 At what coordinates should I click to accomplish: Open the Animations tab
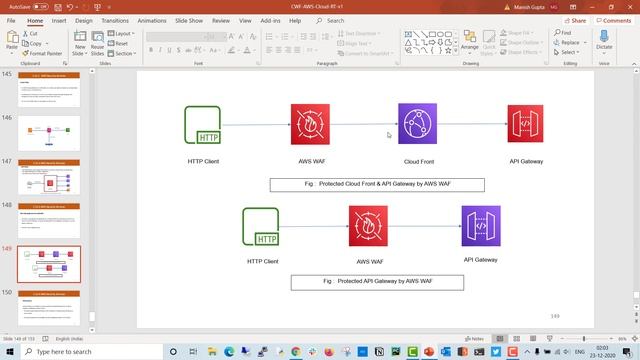(x=151, y=20)
